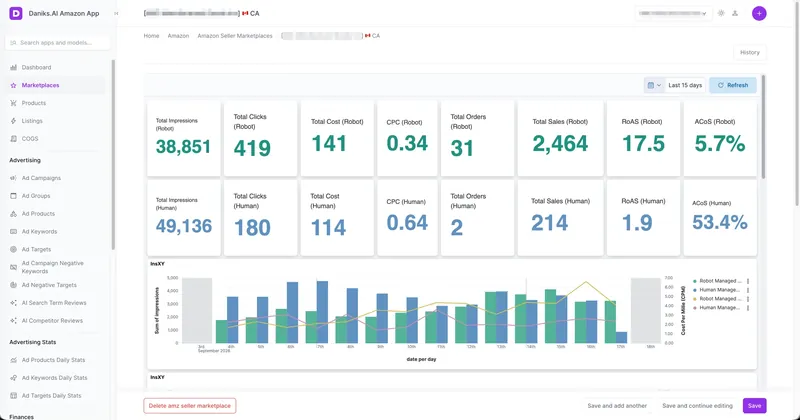
Task: Toggle green Robot Managed legend series
Action: coord(715,281)
